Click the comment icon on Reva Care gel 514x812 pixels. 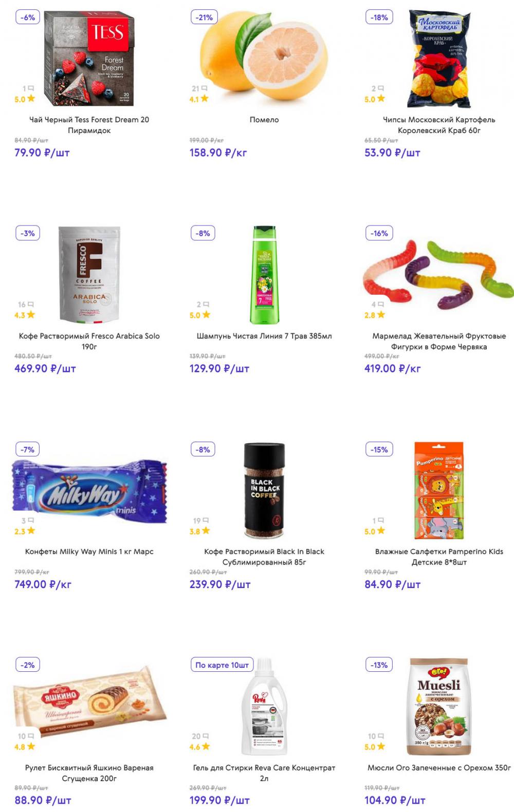pos(206,736)
